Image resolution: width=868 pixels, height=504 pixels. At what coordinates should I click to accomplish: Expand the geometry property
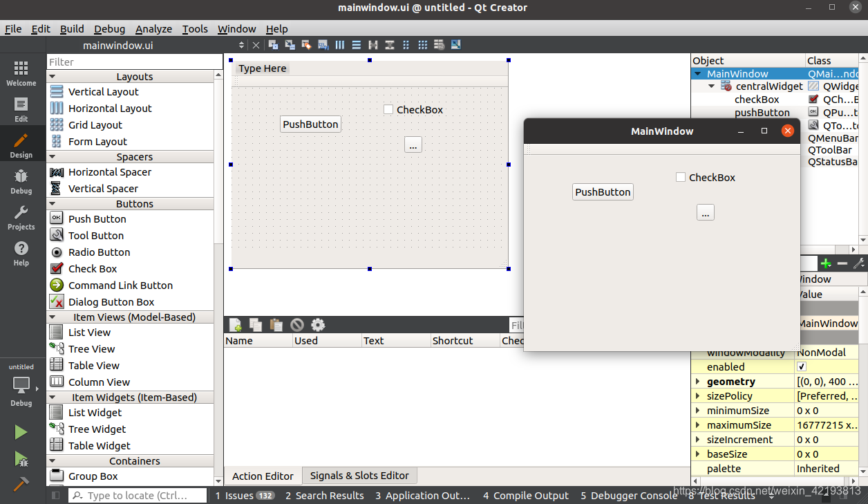[x=697, y=382]
